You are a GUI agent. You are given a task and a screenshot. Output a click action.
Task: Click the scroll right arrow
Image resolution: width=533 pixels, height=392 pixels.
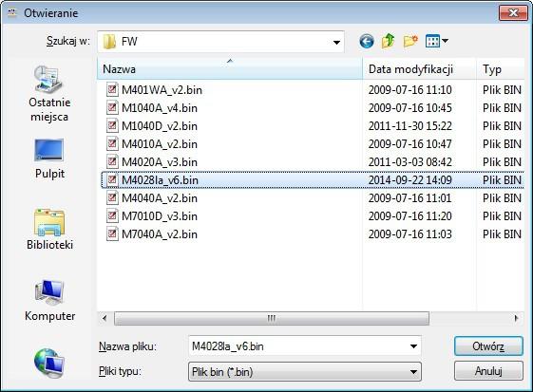pyautogui.click(x=516, y=319)
